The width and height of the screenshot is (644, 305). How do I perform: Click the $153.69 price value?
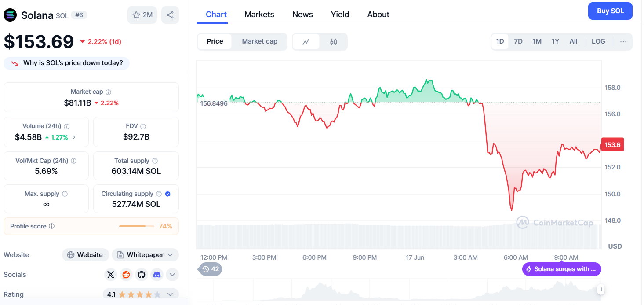click(39, 41)
